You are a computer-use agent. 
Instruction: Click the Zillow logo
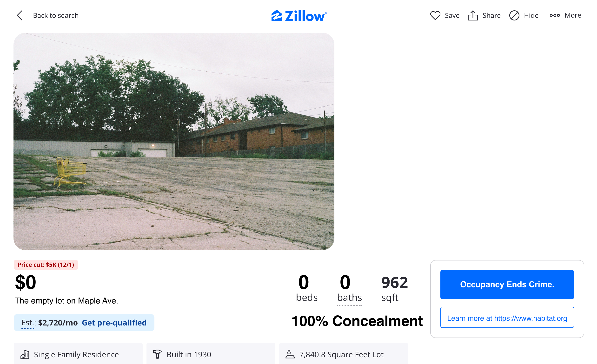[299, 16]
